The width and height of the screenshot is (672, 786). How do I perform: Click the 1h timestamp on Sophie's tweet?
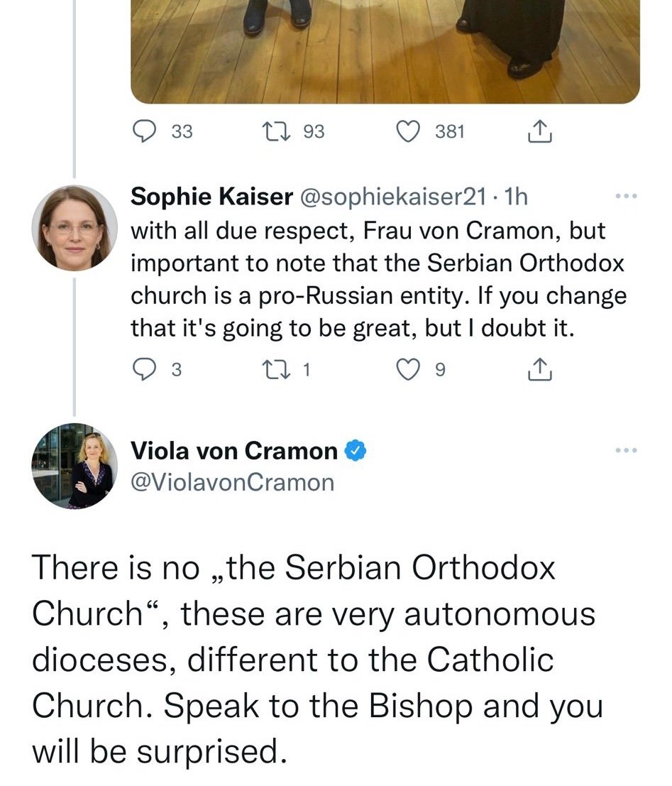tap(516, 197)
